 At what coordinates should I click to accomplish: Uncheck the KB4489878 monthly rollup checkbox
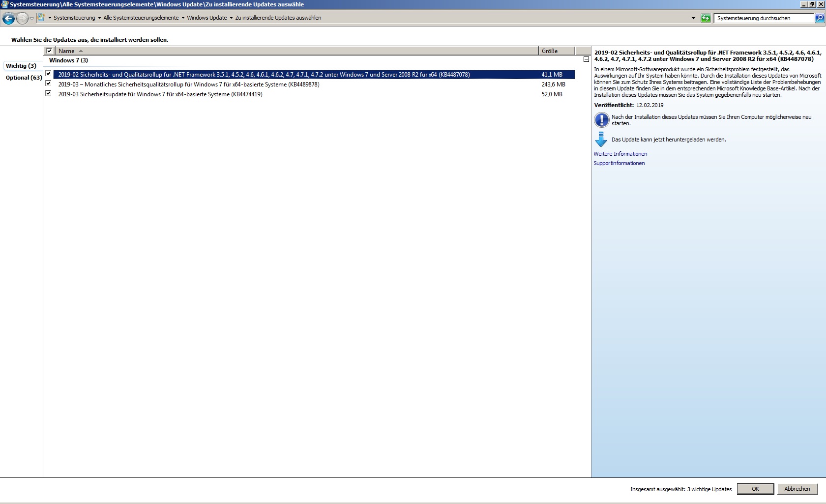point(48,84)
